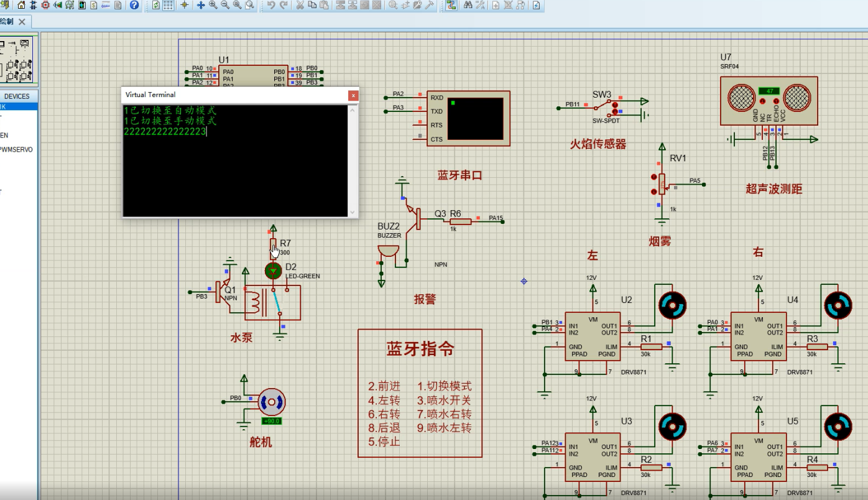Viewport: 868px width, 500px height.
Task: Open Bill of Materials dollar icon
Action: (x=94, y=5)
